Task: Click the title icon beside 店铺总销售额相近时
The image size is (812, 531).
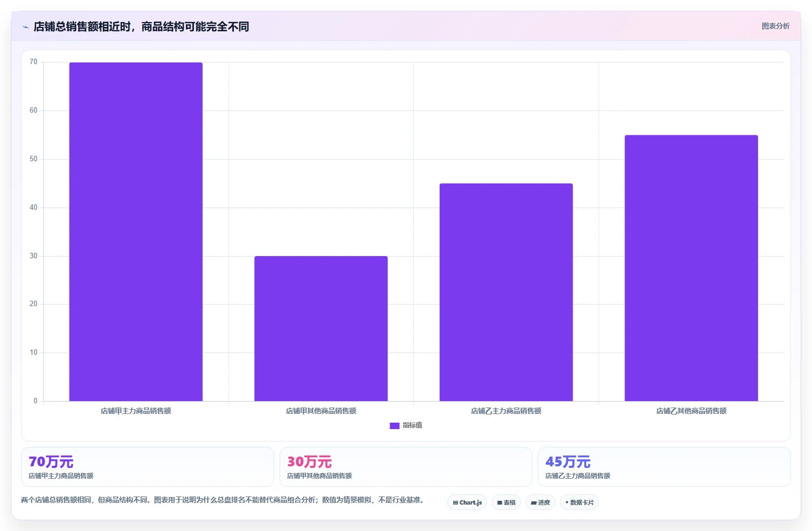Action: 25,27
